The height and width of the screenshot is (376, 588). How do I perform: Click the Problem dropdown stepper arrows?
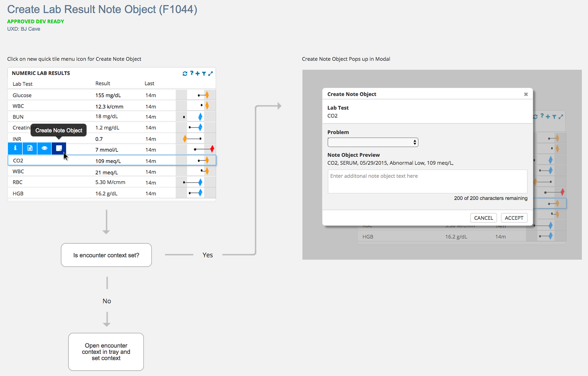click(x=415, y=142)
